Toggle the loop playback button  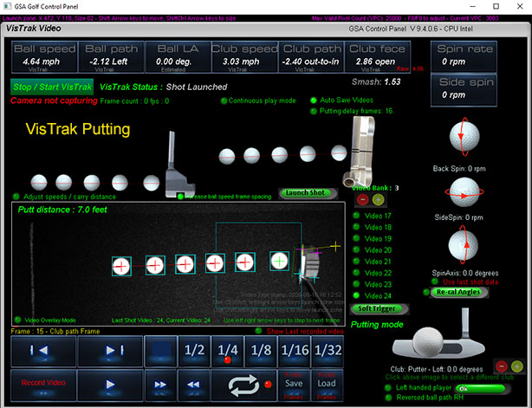pos(243,385)
